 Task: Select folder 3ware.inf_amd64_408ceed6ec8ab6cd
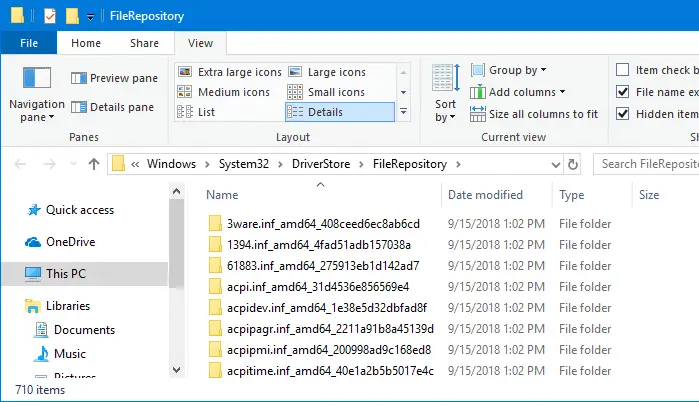pyautogui.click(x=323, y=224)
